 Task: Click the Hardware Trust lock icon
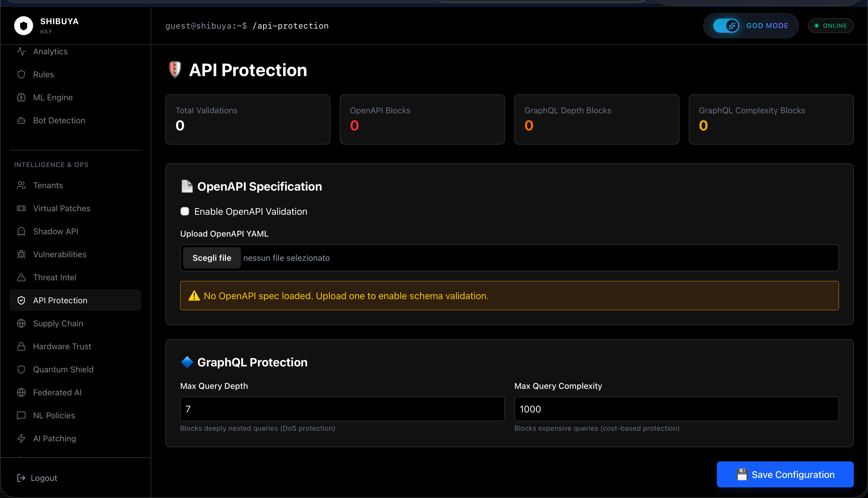point(21,346)
